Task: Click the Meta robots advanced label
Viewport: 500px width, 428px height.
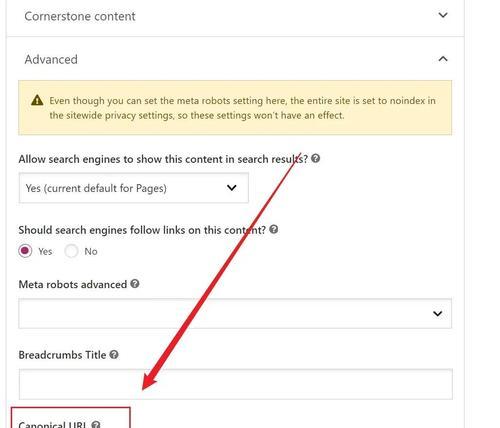Action: [73, 284]
